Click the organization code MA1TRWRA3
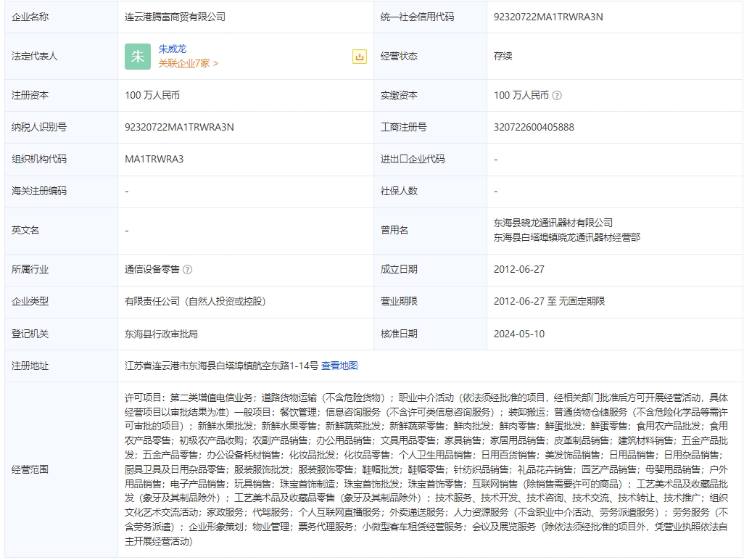Viewport: 744px width, 560px height. [x=154, y=159]
